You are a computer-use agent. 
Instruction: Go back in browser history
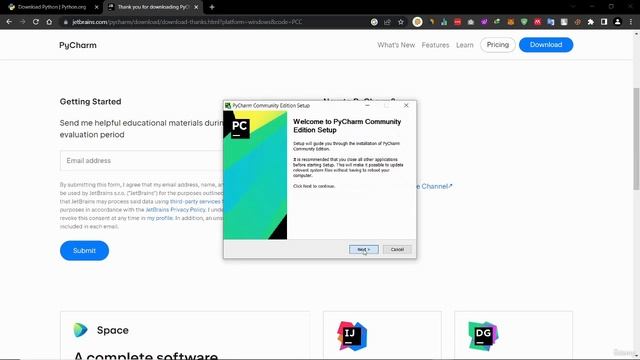click(x=9, y=22)
